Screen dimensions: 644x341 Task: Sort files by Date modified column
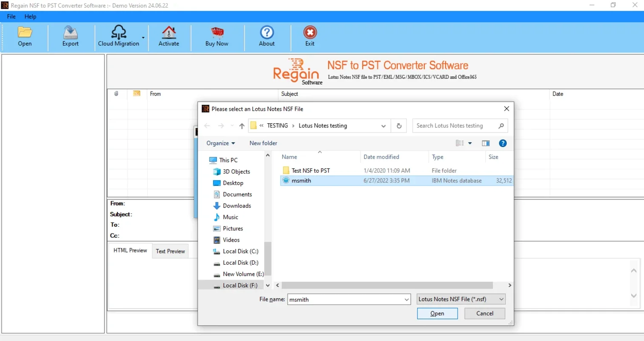[x=381, y=157]
